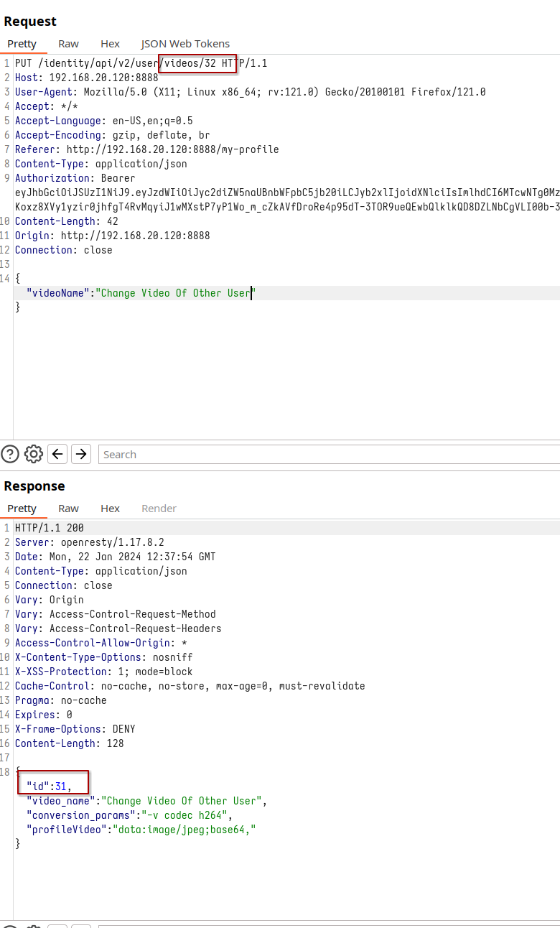Switch the Request view to the Raw tab
Screen dimensions: 560x928
(69, 44)
